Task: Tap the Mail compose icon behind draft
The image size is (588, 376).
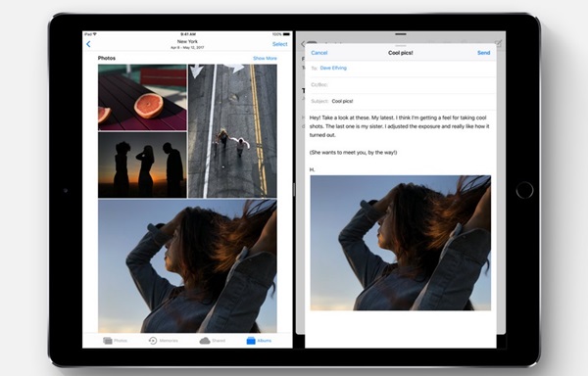Action: coord(499,43)
